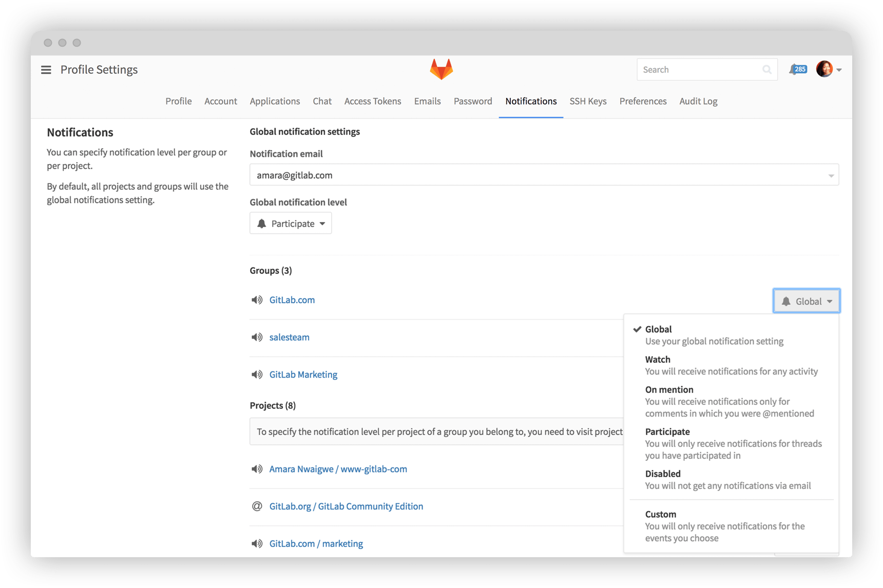Click speaker icon beside GitLab.com / marketing
The width and height of the screenshot is (883, 588).
pyautogui.click(x=257, y=544)
